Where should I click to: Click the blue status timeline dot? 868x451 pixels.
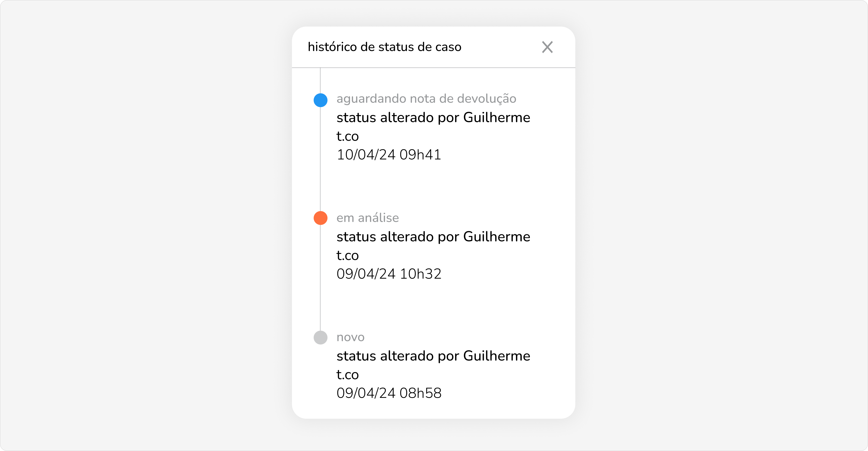click(x=320, y=100)
